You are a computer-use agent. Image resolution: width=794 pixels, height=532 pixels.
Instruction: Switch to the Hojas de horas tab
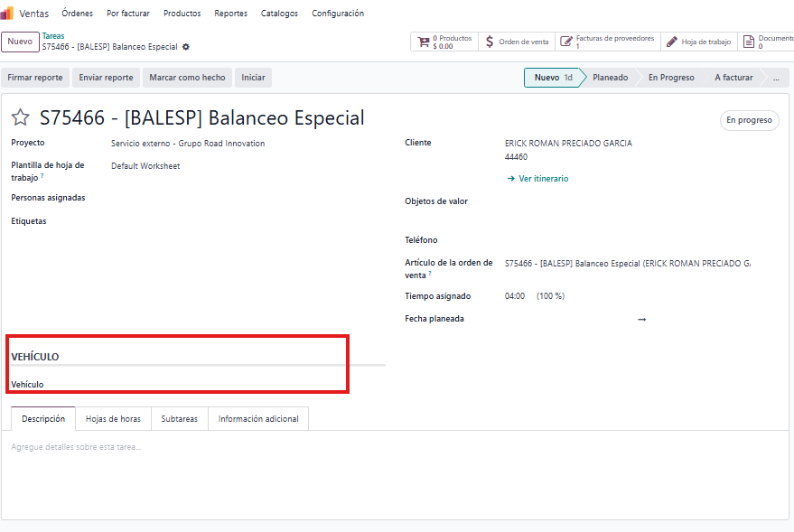click(113, 419)
